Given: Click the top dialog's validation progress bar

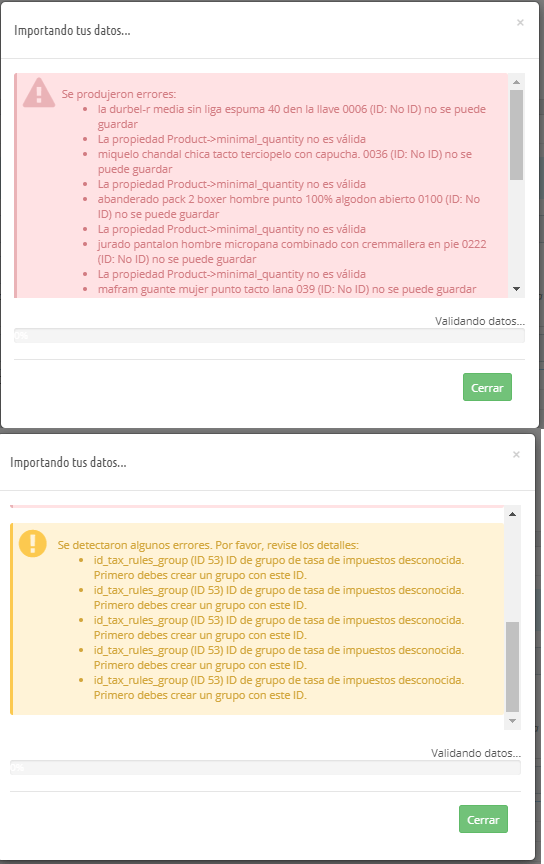Looking at the screenshot, I should [x=269, y=336].
